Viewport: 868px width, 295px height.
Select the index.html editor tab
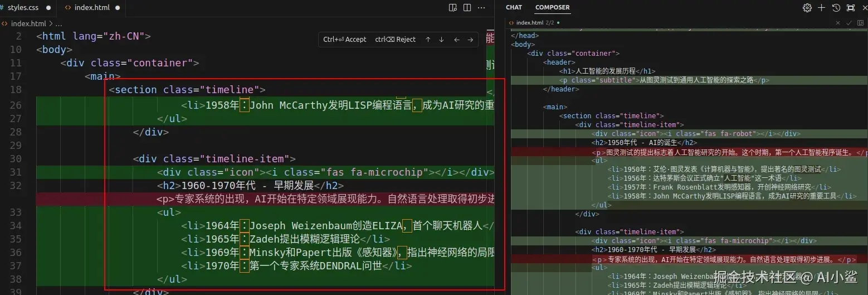[x=92, y=8]
